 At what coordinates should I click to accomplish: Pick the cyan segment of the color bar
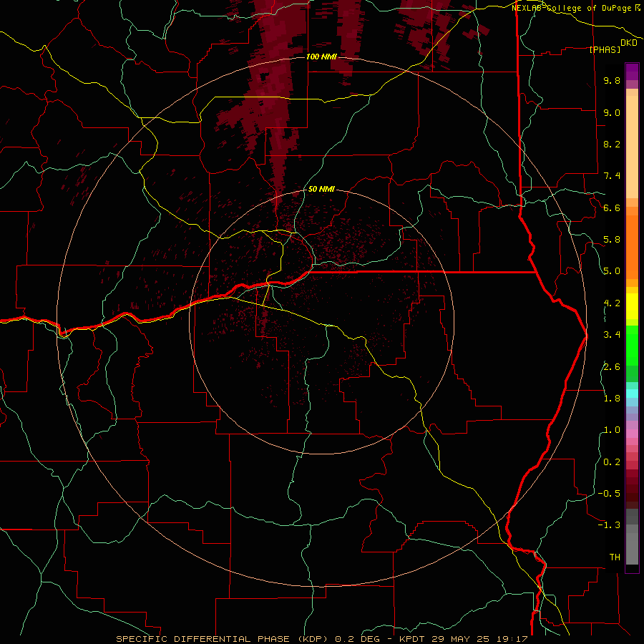(632, 394)
